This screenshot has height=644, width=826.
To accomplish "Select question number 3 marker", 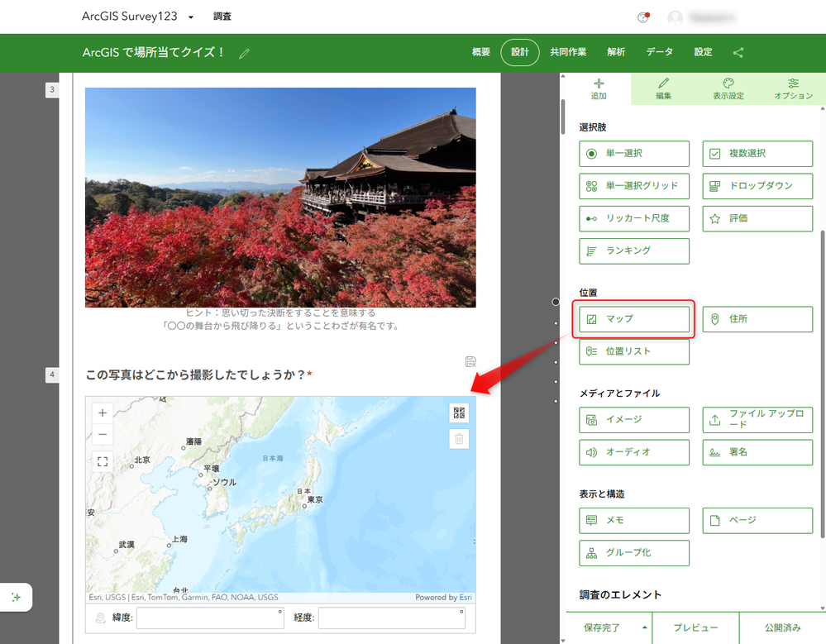I will click(x=51, y=89).
